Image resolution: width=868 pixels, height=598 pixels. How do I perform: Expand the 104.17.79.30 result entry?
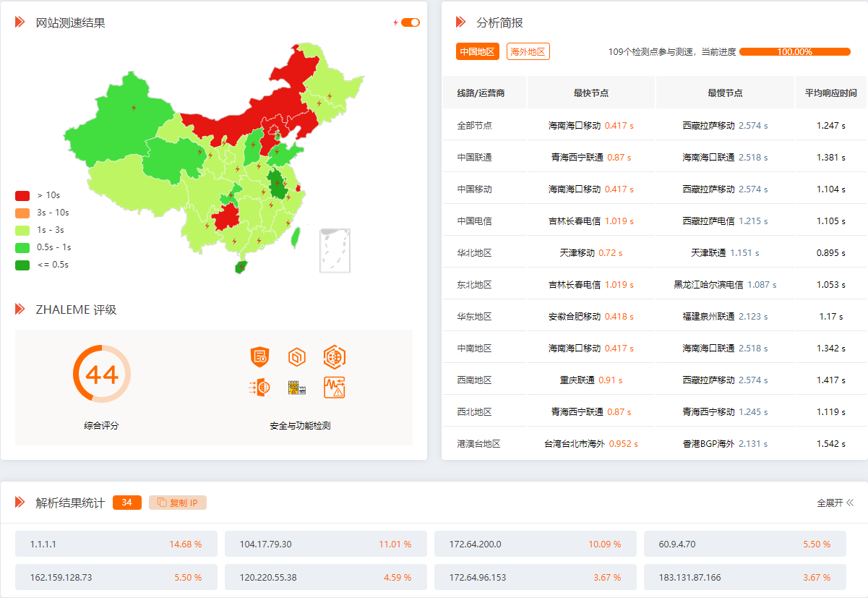[x=326, y=544]
